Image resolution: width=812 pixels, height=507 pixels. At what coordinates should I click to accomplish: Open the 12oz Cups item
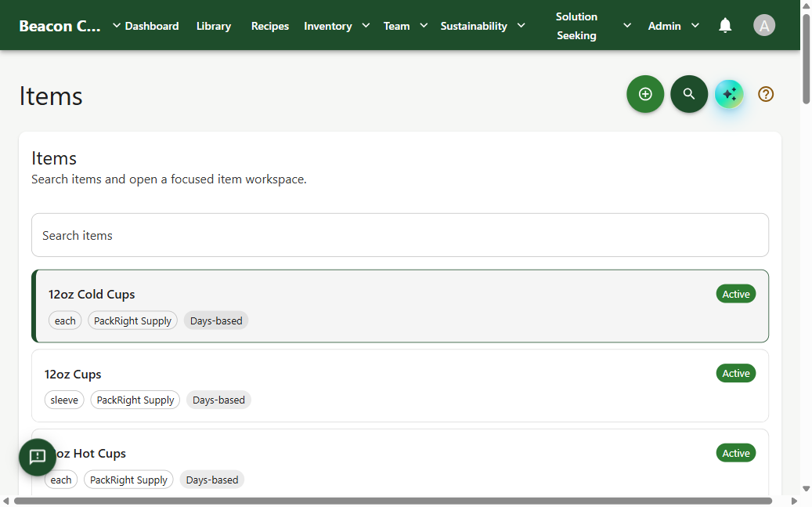click(400, 386)
